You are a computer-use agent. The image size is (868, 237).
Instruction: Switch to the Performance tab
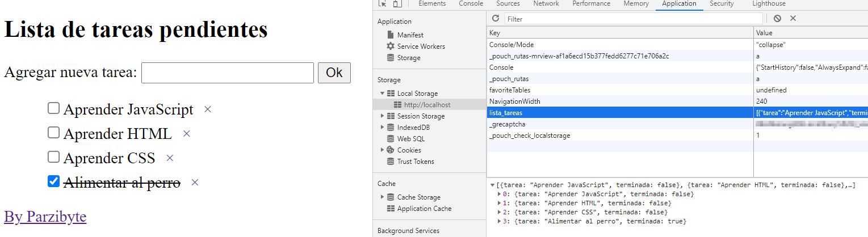pyautogui.click(x=592, y=4)
